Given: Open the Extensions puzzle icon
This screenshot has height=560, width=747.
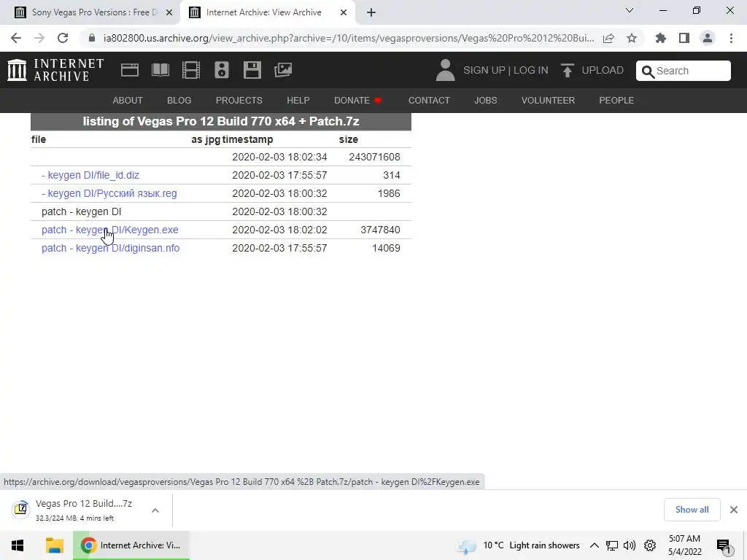Looking at the screenshot, I should [x=661, y=38].
